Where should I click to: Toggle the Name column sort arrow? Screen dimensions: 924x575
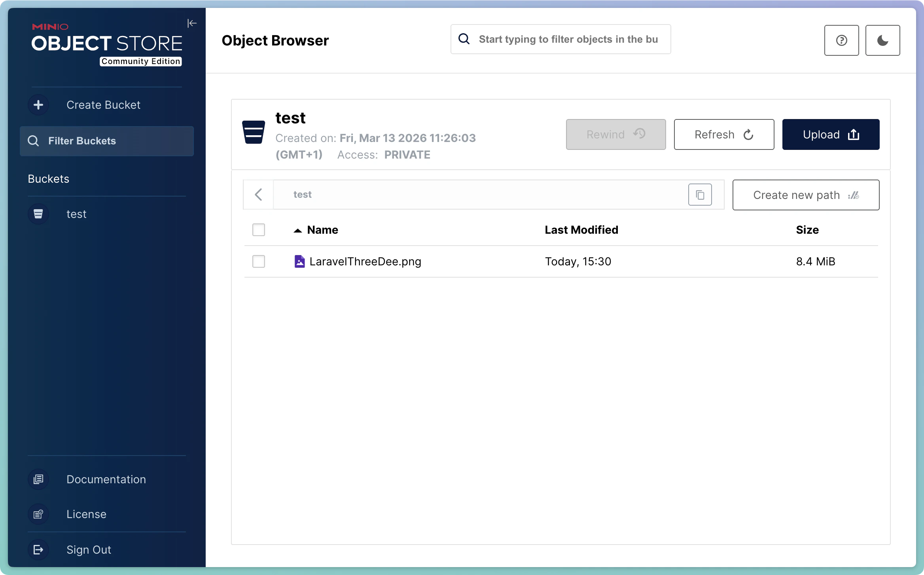(x=297, y=230)
